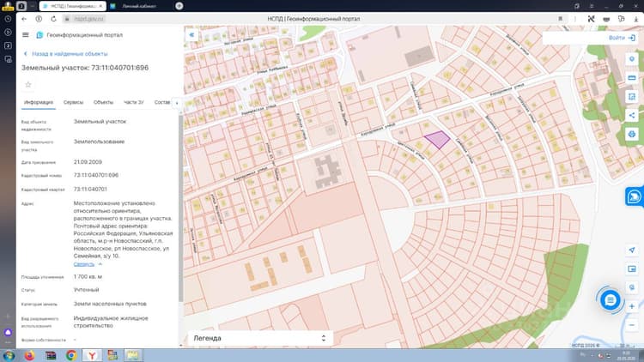Select the Учтенный status value

coord(86,290)
